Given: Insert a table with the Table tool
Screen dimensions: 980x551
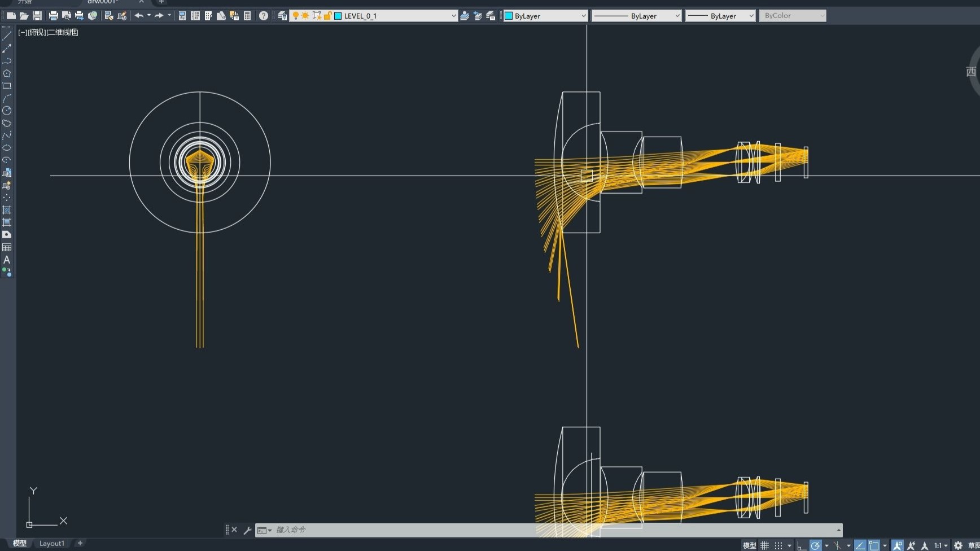Looking at the screenshot, I should (7, 247).
